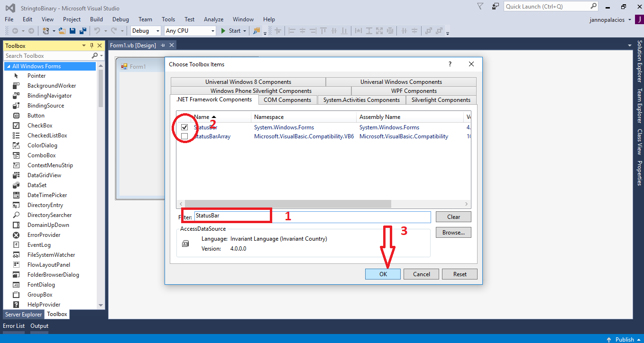
Task: Collapse the All Windows Forms group
Action: tap(8, 66)
